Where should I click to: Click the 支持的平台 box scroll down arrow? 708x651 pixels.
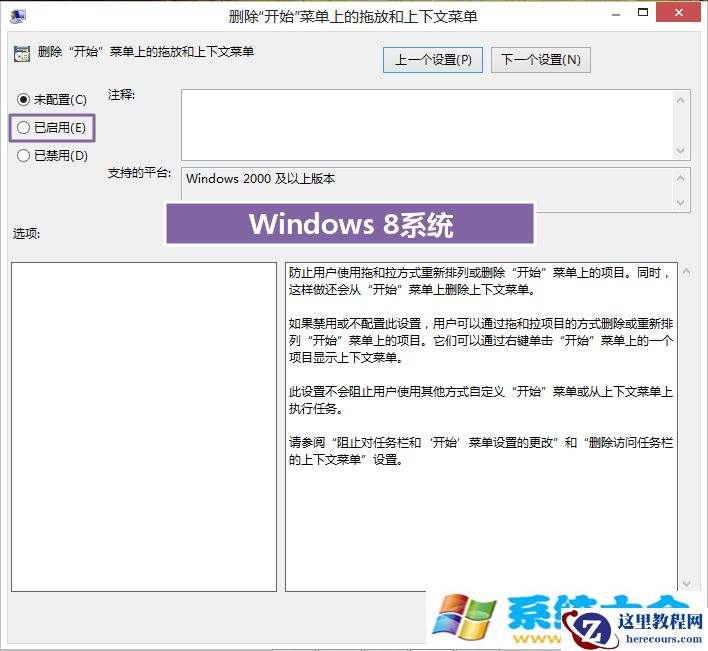pyautogui.click(x=681, y=203)
